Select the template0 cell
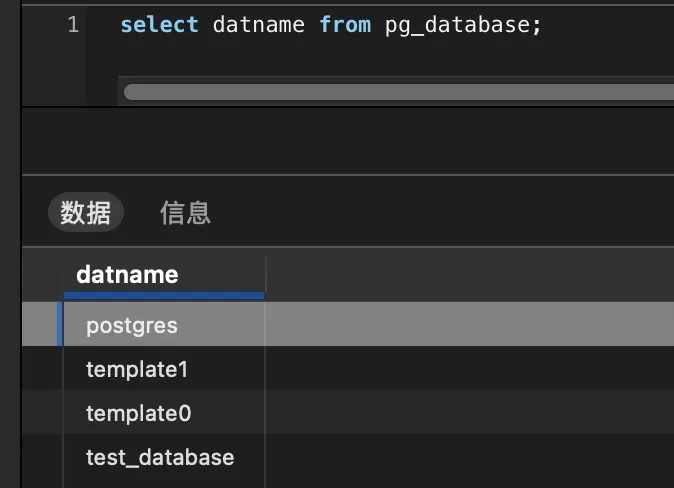 point(138,413)
